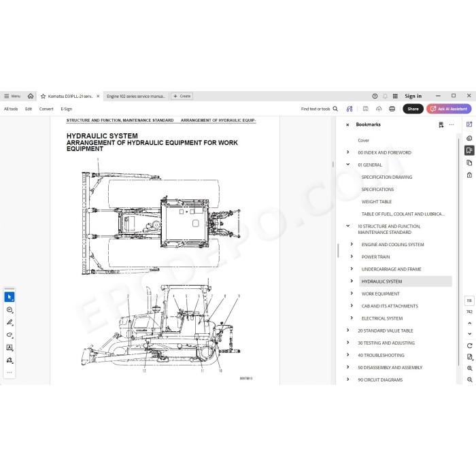Image resolution: width=476 pixels, height=476 pixels.
Task: Click the current page number box
Action: (469, 301)
